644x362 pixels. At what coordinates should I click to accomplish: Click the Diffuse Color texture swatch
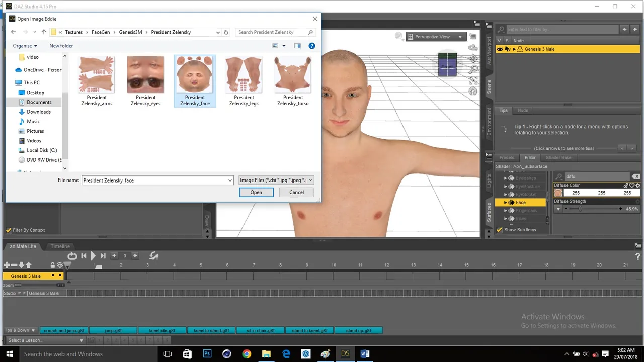[558, 193]
